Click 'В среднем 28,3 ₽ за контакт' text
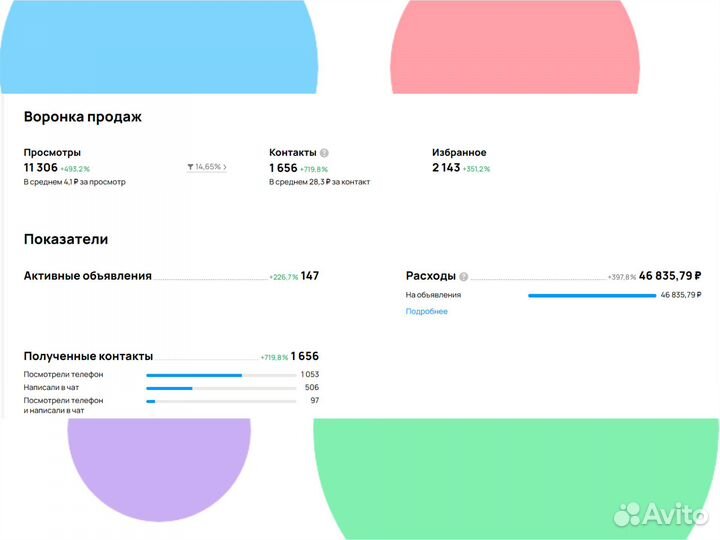The height and width of the screenshot is (540, 720). click(x=320, y=182)
